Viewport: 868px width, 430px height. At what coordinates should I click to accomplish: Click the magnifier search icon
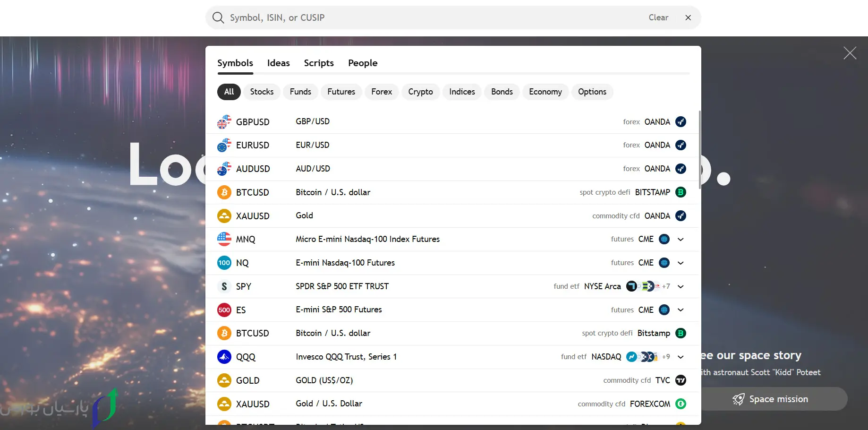point(218,17)
